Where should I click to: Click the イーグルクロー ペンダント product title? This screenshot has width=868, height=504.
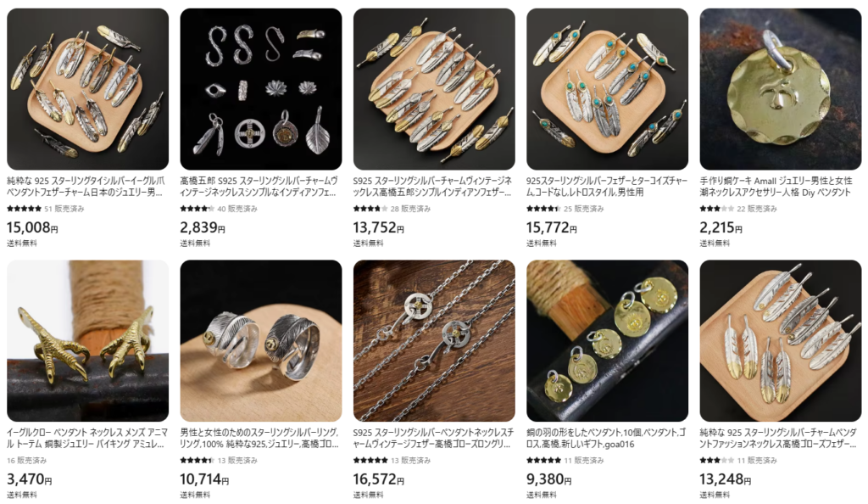[86, 438]
